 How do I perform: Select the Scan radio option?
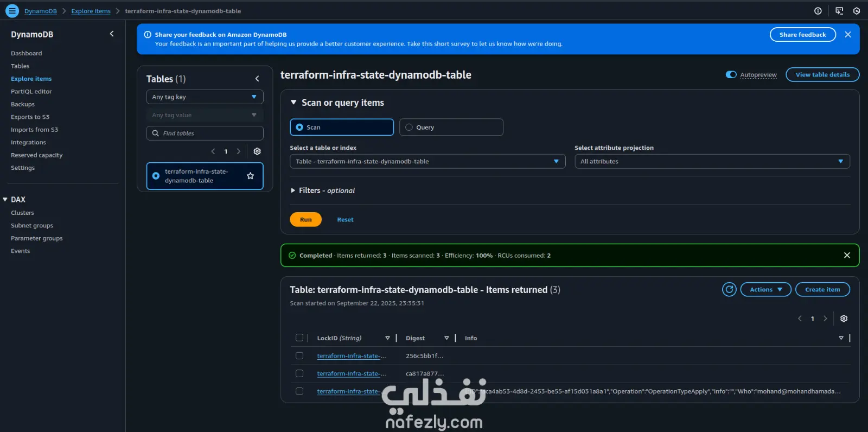[x=299, y=127]
